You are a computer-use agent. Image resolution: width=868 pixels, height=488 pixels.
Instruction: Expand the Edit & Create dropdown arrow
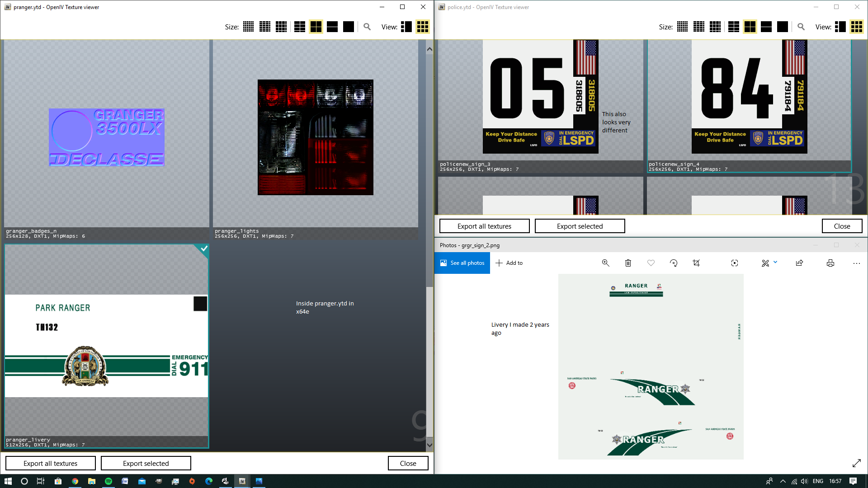tap(775, 262)
